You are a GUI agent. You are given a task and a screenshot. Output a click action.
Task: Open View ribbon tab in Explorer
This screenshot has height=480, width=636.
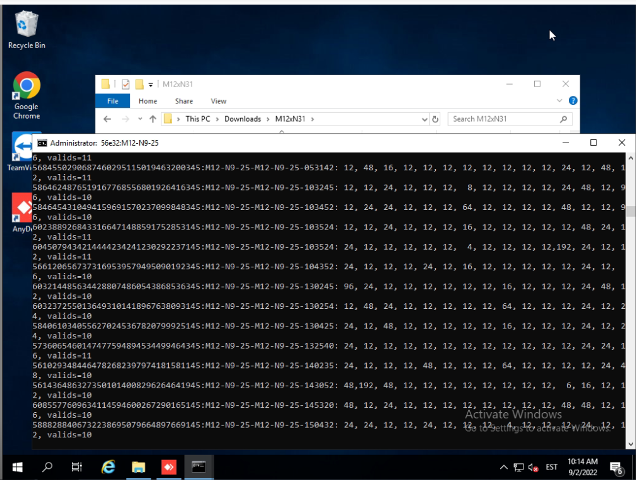pos(218,101)
